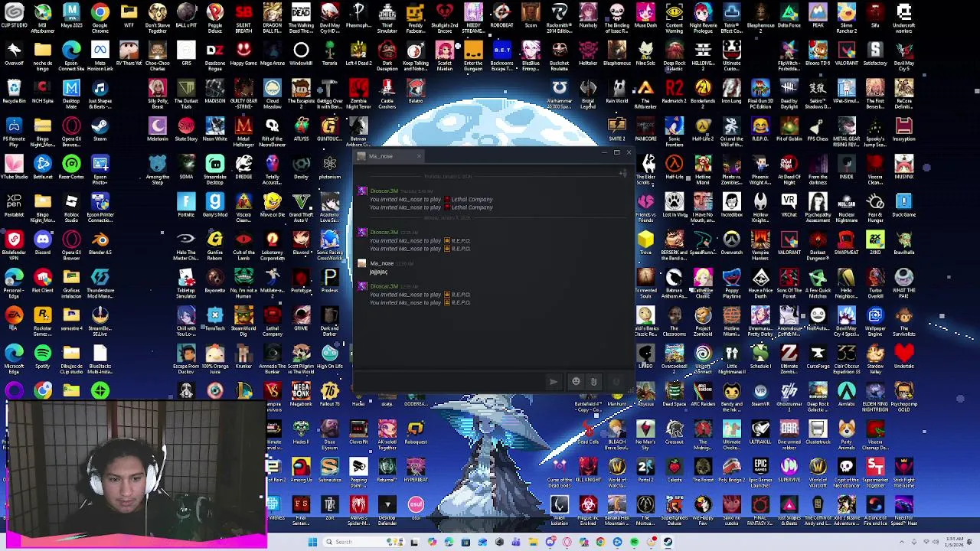Open the emoji picker in the chat window
The height and width of the screenshot is (551, 980).
pyautogui.click(x=576, y=381)
